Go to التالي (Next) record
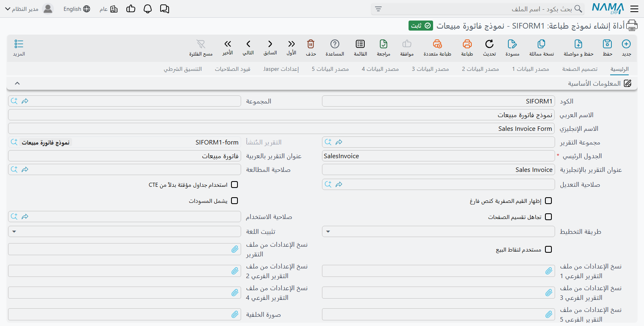Image resolution: width=644 pixels, height=326 pixels. click(x=248, y=44)
